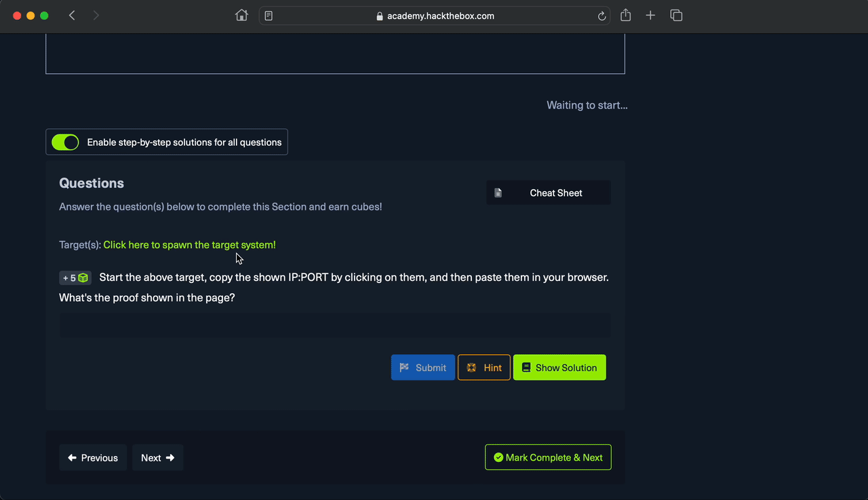Open the Cheat Sheet

click(548, 193)
